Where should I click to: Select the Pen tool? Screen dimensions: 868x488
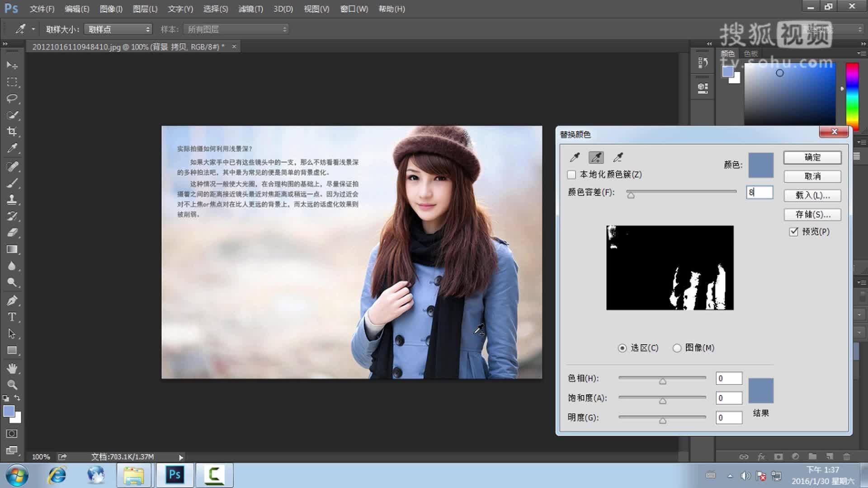tap(12, 300)
